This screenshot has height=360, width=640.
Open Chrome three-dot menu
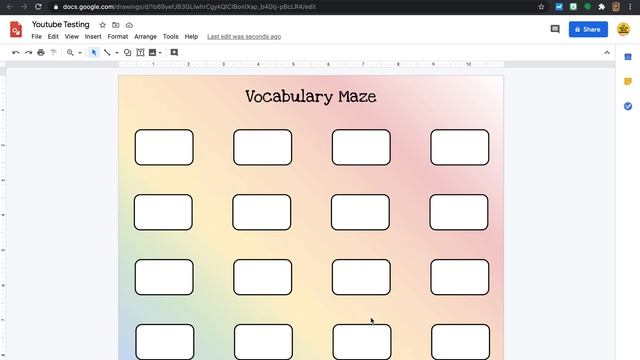[630, 7]
